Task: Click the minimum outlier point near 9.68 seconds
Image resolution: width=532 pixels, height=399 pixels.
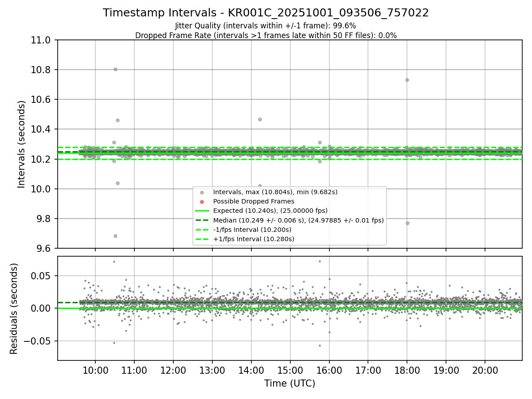Action: [x=115, y=236]
